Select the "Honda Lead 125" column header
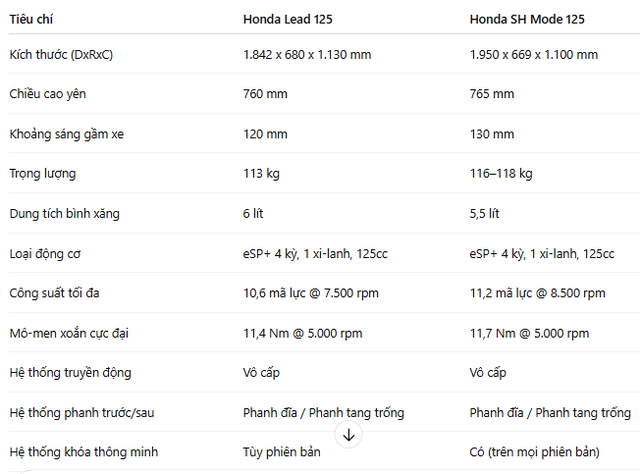640x474 pixels. [x=290, y=18]
